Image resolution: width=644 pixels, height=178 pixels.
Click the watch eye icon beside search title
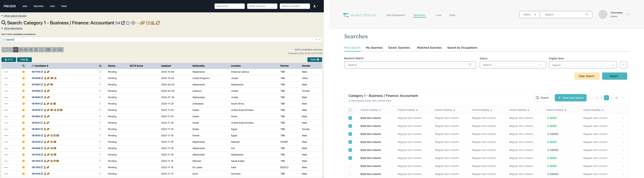point(133,23)
